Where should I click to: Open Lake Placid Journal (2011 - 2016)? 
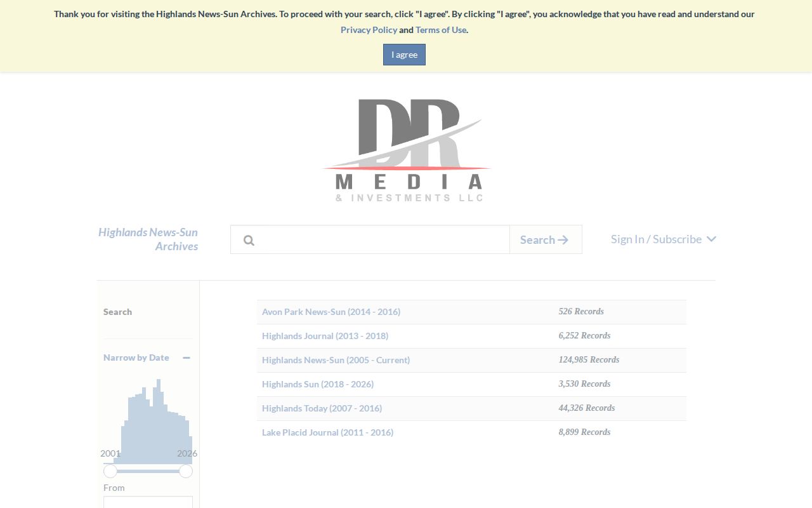click(327, 432)
